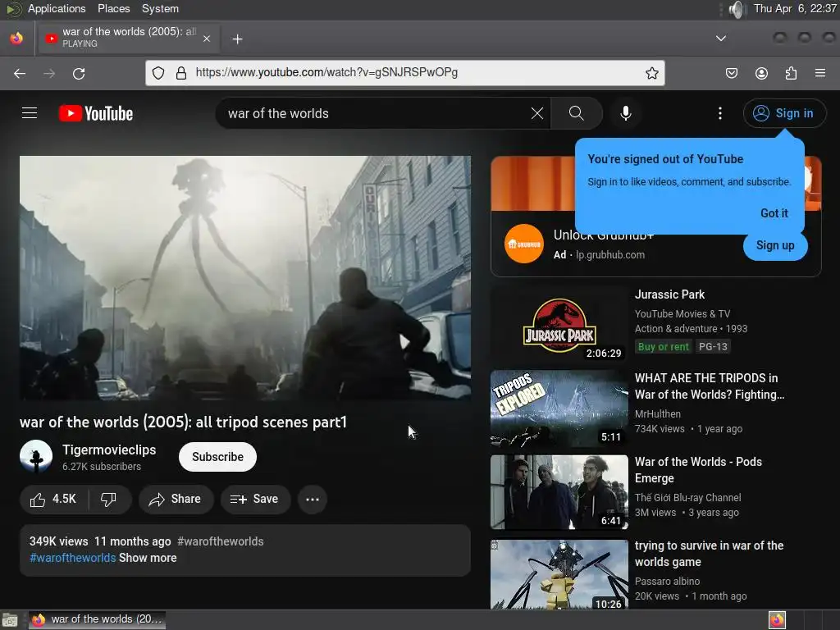Go to YouTube home via logo
Screen dimensions: 840x630
coord(96,113)
